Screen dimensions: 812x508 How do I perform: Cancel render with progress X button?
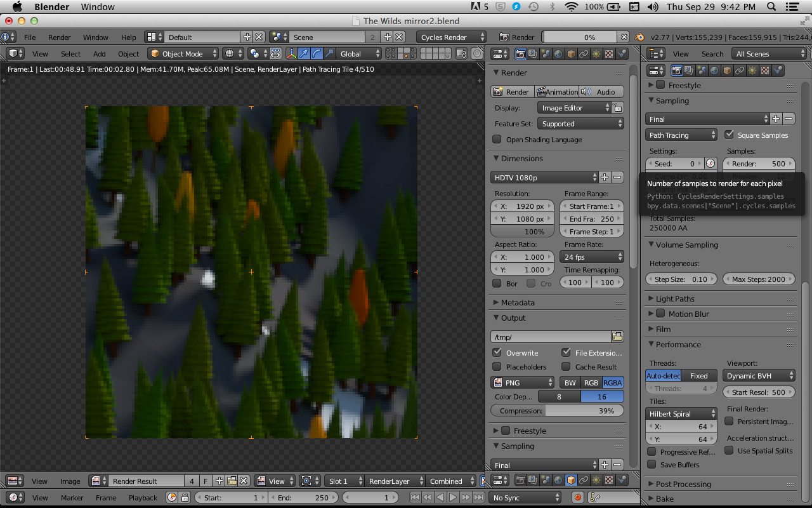point(624,37)
